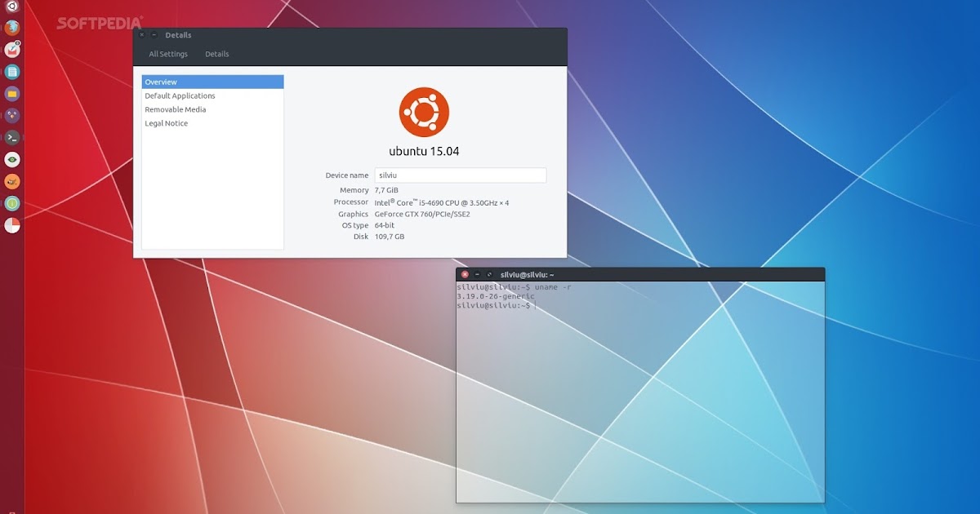Open the email client in the launcher

11,50
